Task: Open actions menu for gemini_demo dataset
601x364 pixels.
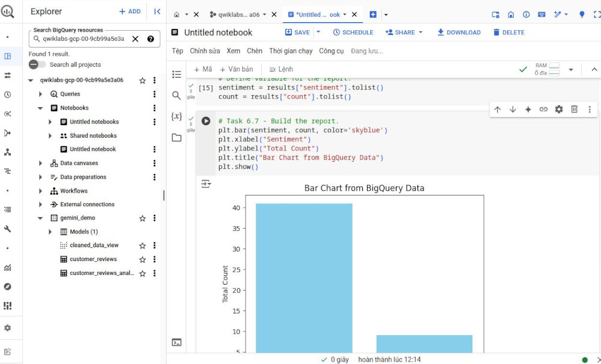Action: tap(155, 218)
